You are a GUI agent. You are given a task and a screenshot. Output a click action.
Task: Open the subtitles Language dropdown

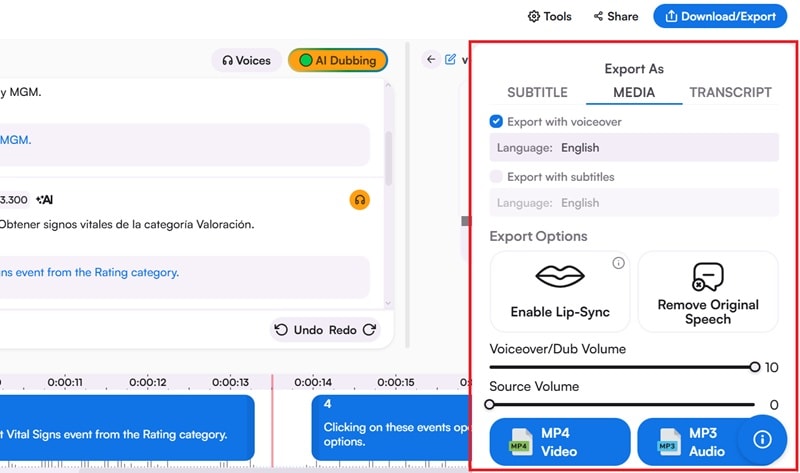click(634, 203)
